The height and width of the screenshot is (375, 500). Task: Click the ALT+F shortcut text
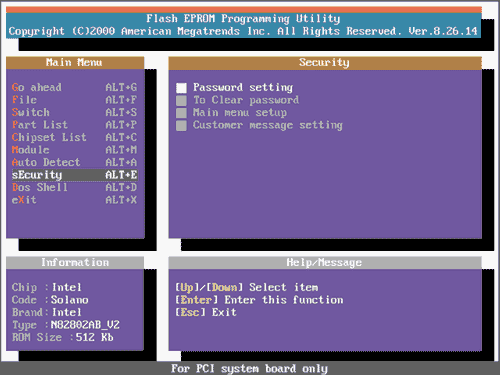point(121,100)
